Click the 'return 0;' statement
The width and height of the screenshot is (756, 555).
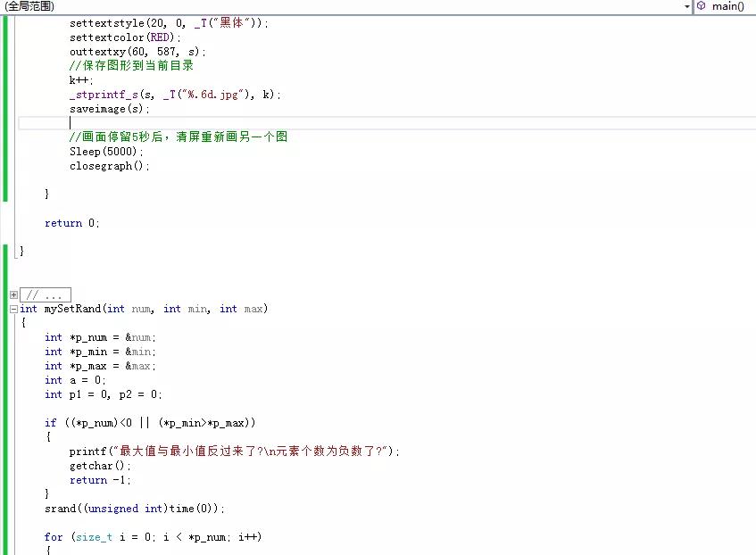[x=71, y=223]
